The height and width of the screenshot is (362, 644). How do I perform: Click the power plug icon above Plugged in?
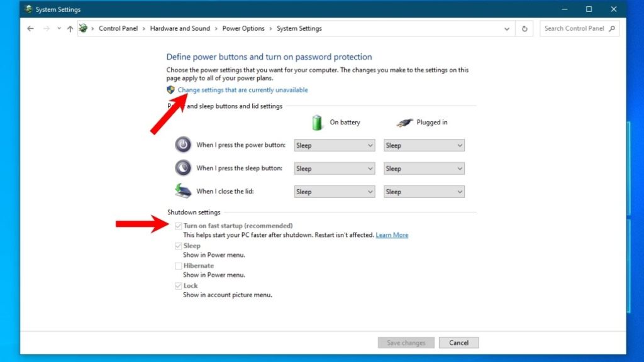point(406,121)
